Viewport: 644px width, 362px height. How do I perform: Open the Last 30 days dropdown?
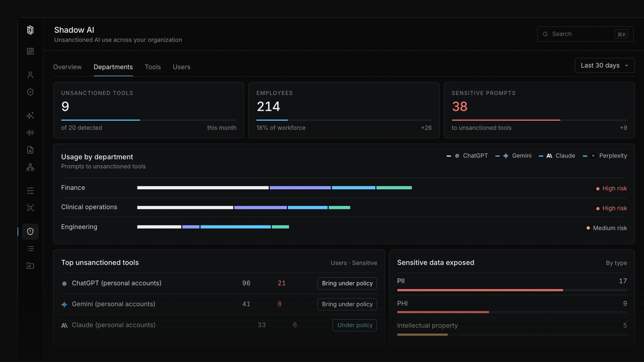605,65
